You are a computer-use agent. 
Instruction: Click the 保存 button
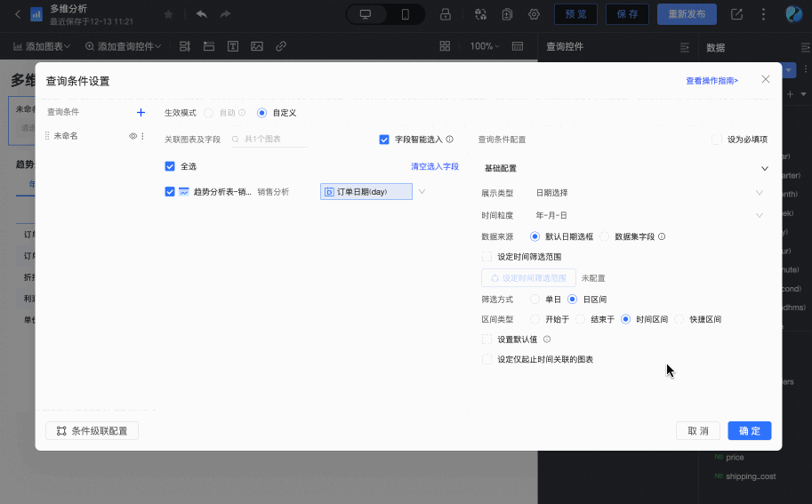pos(627,14)
